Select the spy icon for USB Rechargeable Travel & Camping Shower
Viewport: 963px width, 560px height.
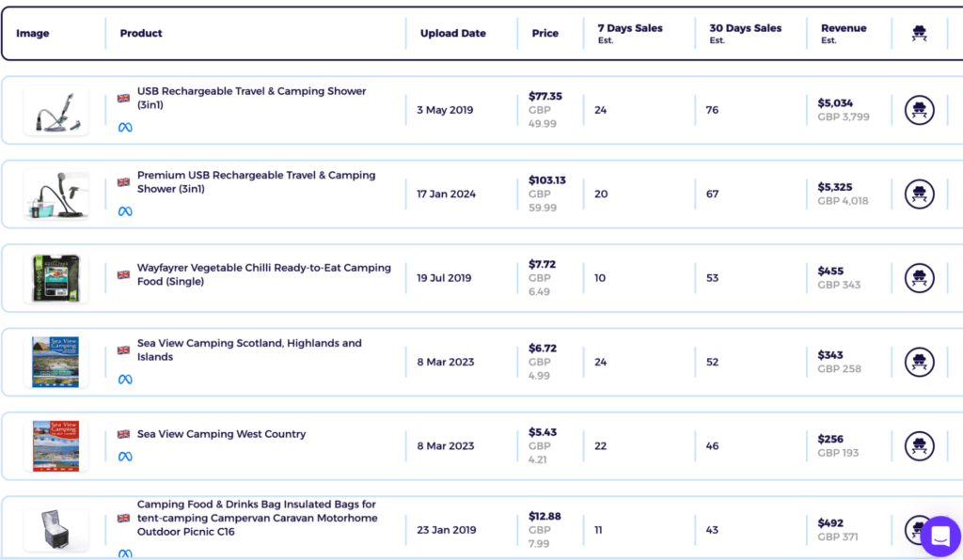(x=919, y=109)
